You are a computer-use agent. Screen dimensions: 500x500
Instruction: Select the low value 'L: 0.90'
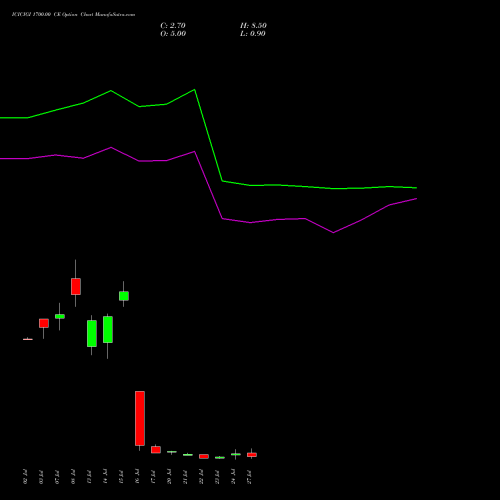click(x=253, y=34)
